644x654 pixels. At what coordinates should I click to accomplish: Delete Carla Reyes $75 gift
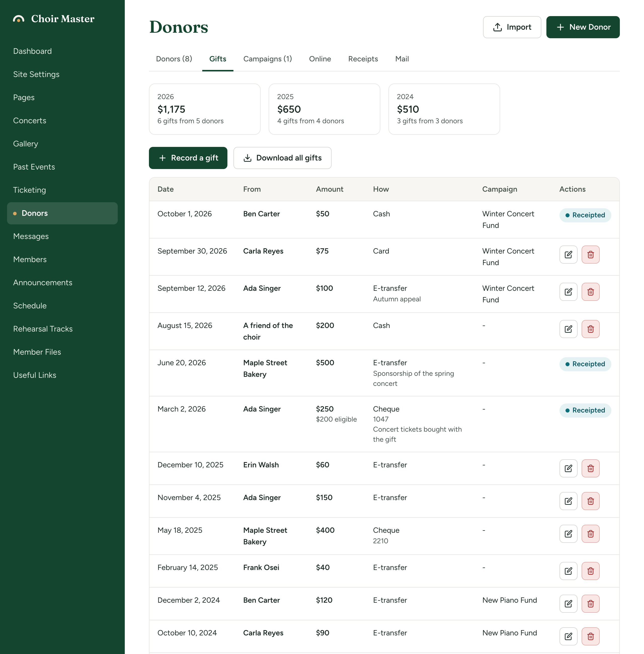point(591,255)
